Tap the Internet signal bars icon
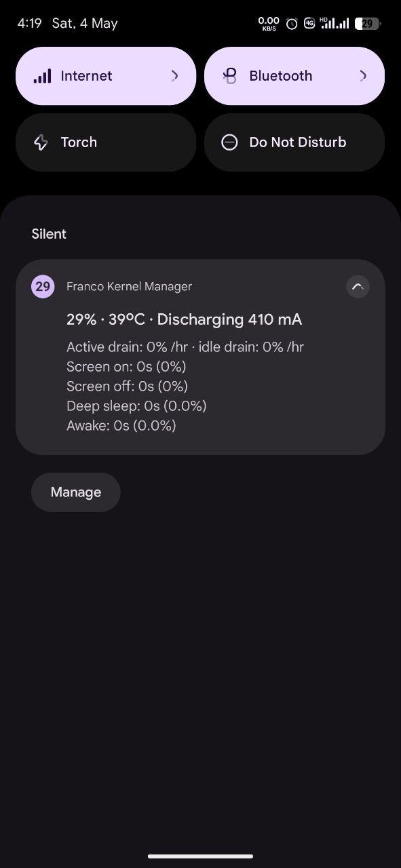This screenshot has width=401, height=868. tap(42, 76)
